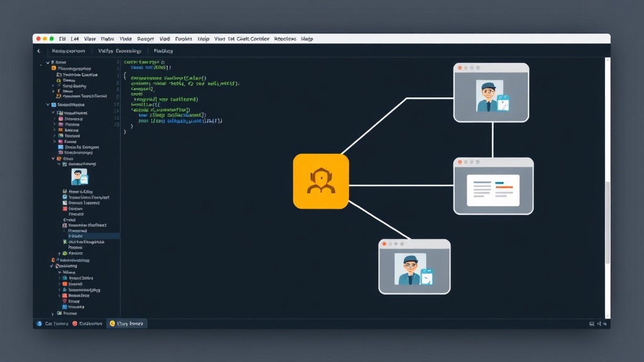Open the status bar item with yellow icon
Screen dimensions: 644x362
126,324
